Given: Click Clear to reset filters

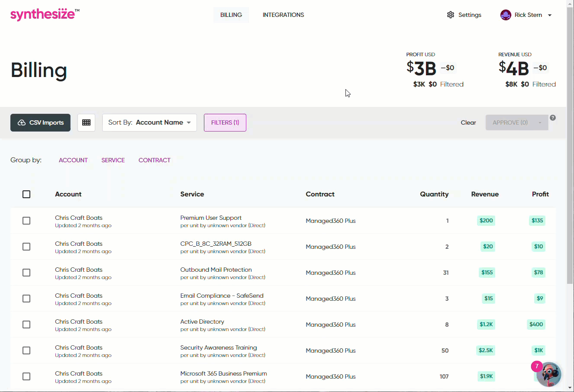Looking at the screenshot, I should 468,122.
